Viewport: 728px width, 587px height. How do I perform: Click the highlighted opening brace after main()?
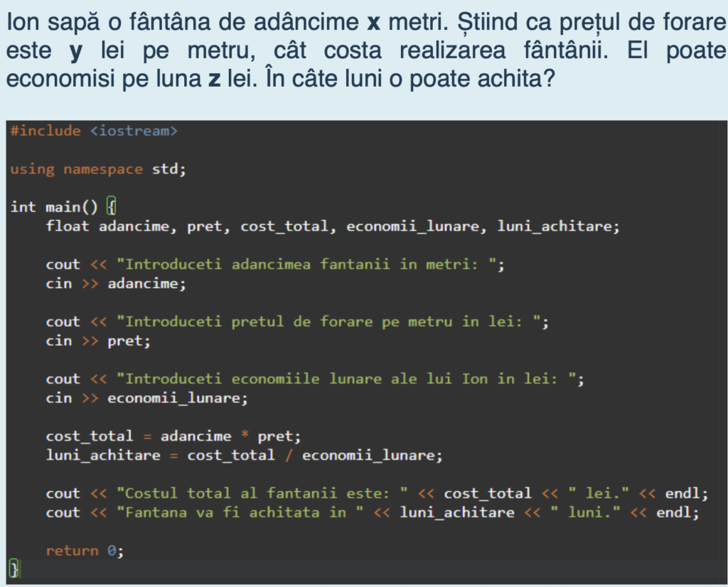coord(111,207)
